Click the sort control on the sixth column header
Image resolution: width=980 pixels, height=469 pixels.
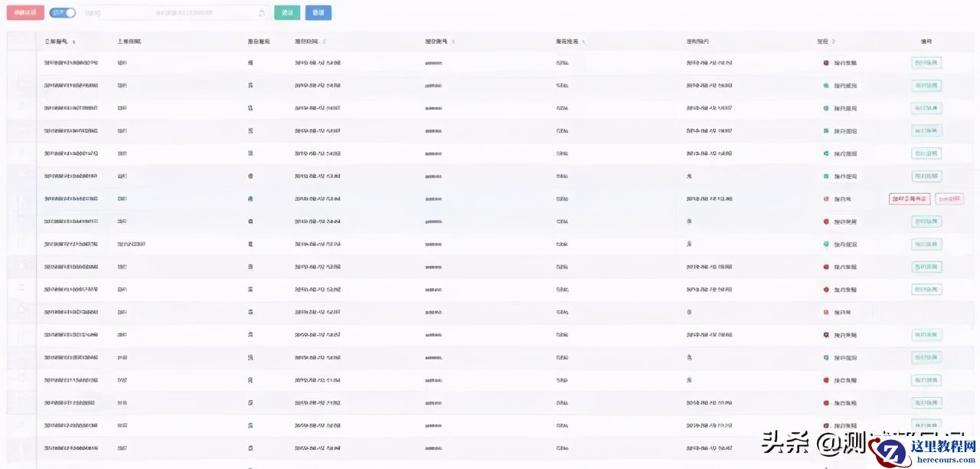click(584, 41)
